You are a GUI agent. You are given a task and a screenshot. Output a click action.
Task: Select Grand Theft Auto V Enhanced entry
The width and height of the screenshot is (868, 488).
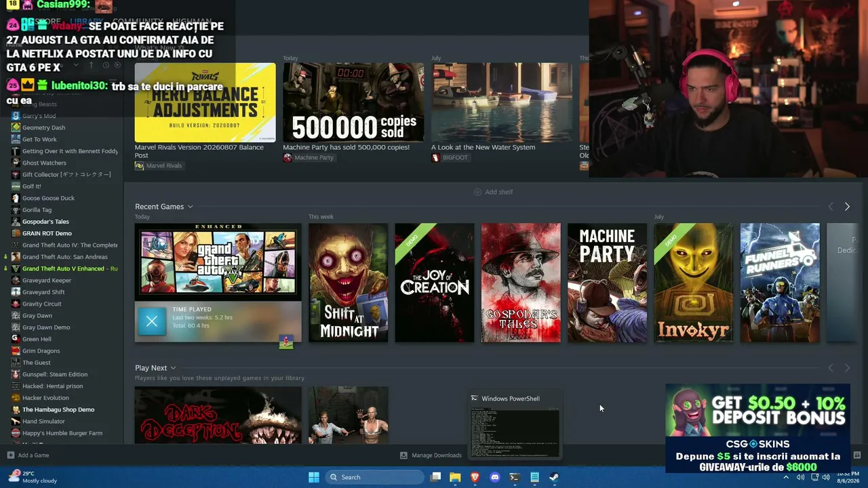click(x=70, y=269)
